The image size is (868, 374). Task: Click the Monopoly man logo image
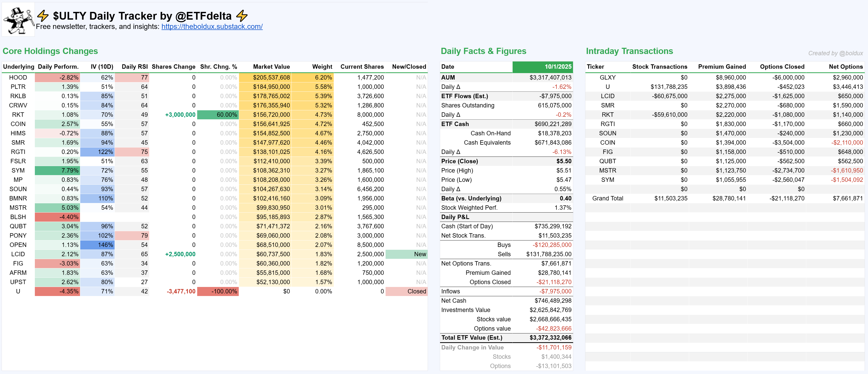(18, 20)
